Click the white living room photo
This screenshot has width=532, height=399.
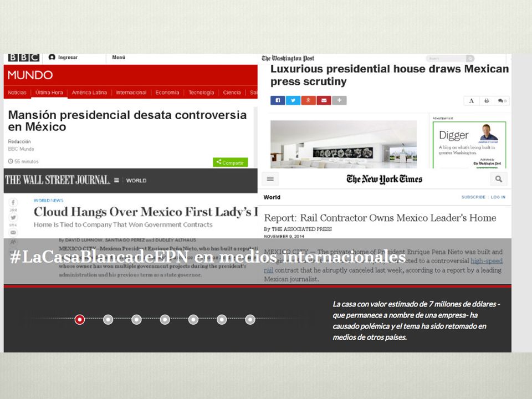click(x=344, y=144)
